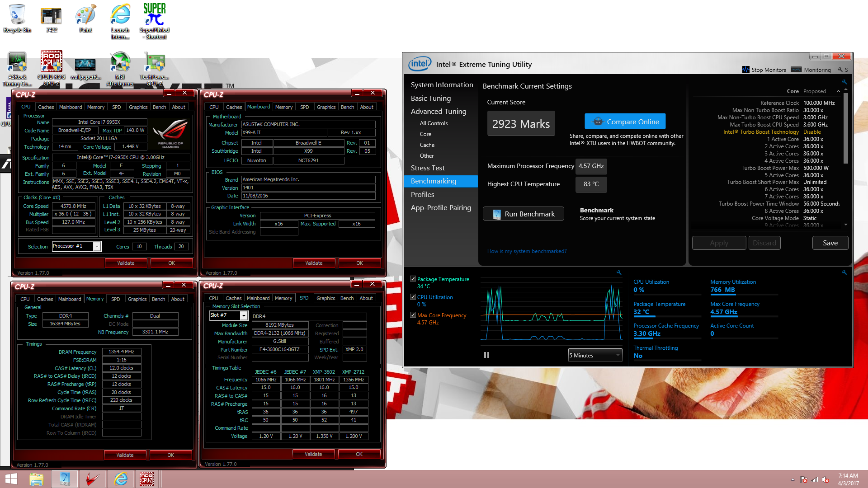
Task: Open File Explorer from the taskbar
Action: click(37, 479)
